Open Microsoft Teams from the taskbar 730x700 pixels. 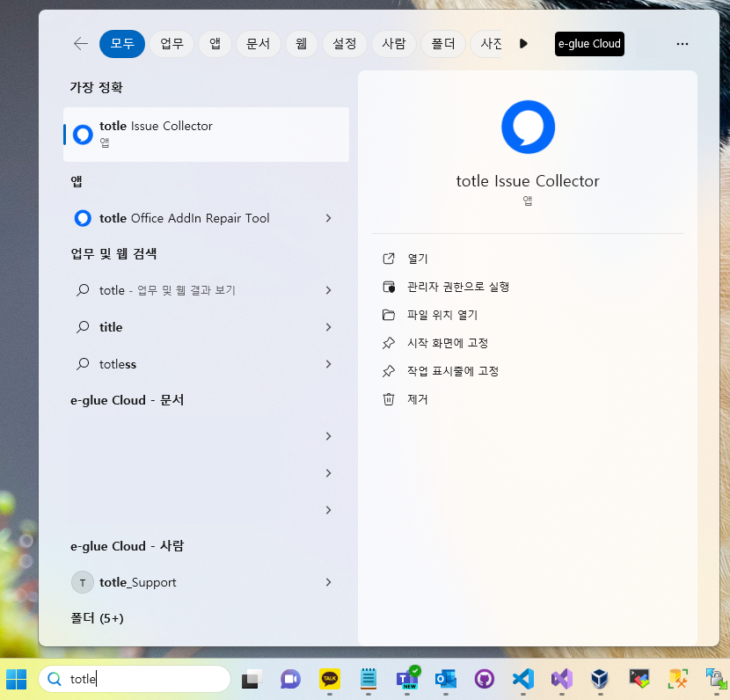click(408, 678)
